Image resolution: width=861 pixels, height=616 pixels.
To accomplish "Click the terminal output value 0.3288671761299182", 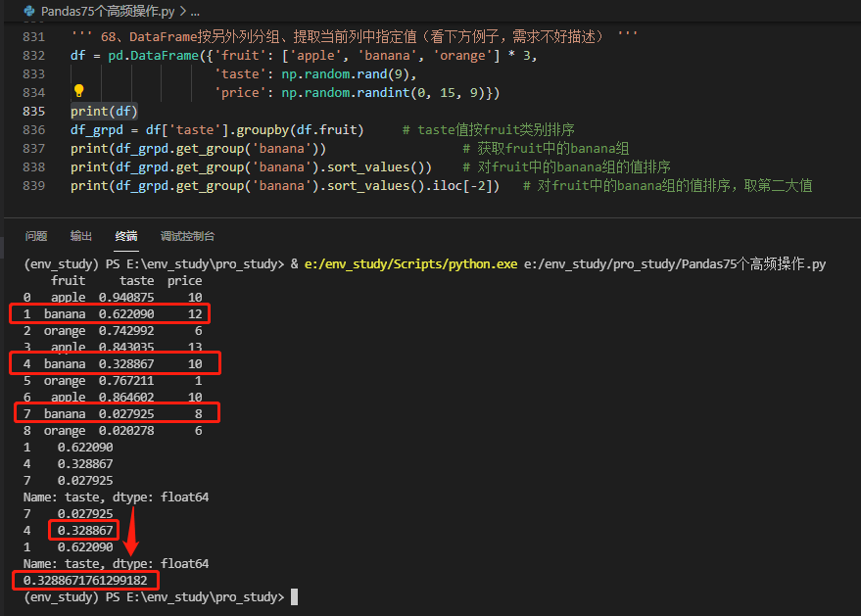I will point(85,581).
